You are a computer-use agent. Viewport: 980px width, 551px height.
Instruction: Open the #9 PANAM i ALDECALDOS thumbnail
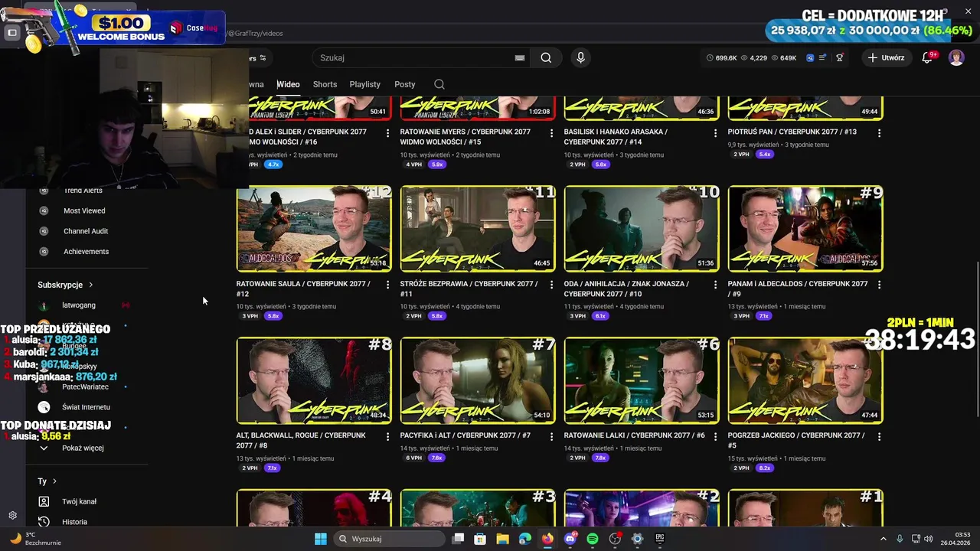click(x=805, y=229)
